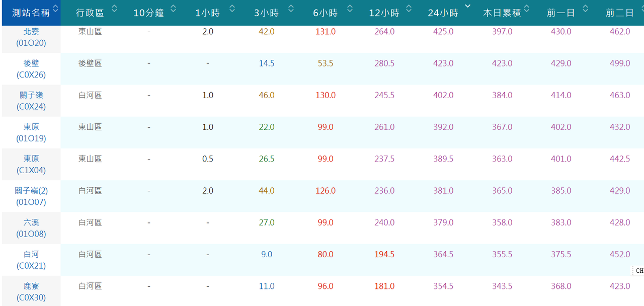The height and width of the screenshot is (306, 644).
Task: Sort by 10分鐘 column arrows
Action: click(173, 9)
